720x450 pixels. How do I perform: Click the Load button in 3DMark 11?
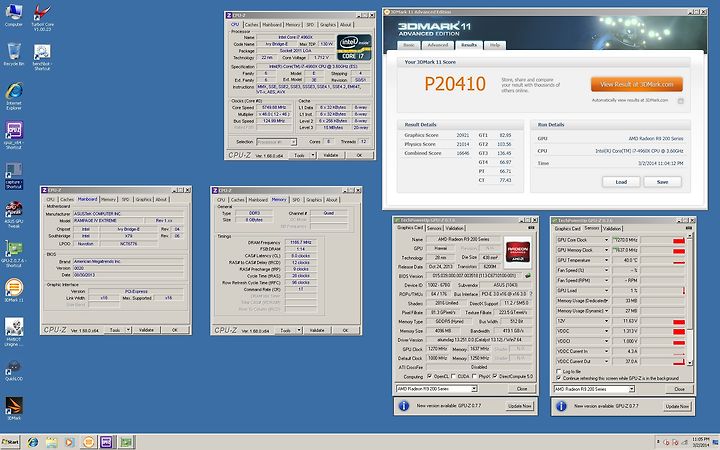[621, 182]
